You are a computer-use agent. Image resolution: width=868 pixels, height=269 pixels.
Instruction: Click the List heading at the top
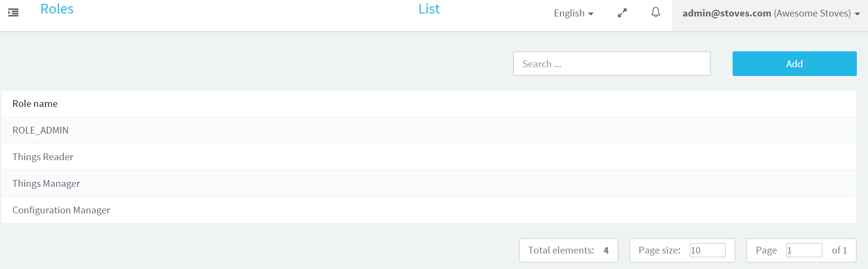(x=429, y=9)
